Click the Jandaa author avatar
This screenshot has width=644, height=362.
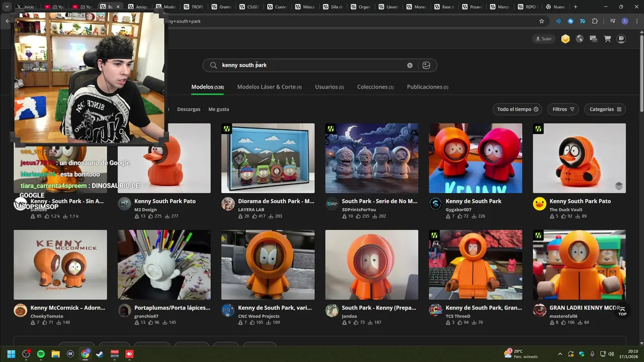tap(332, 310)
